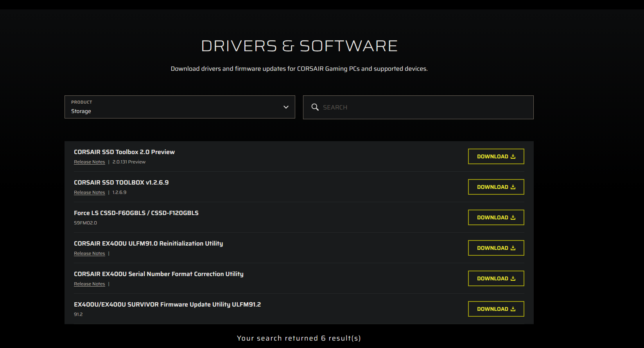This screenshot has width=644, height=348.
Task: Download EX400U ULFM91.0 Reinitialization Utility
Action: pos(496,248)
